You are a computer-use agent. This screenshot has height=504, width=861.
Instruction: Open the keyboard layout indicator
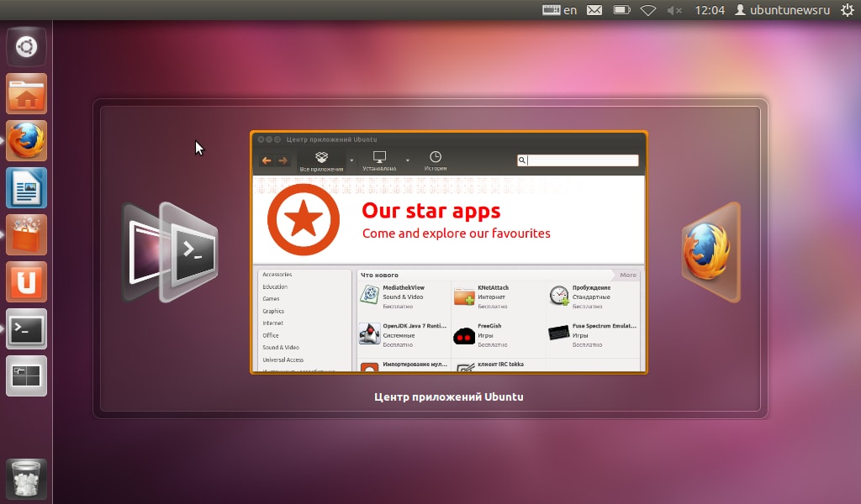click(559, 10)
